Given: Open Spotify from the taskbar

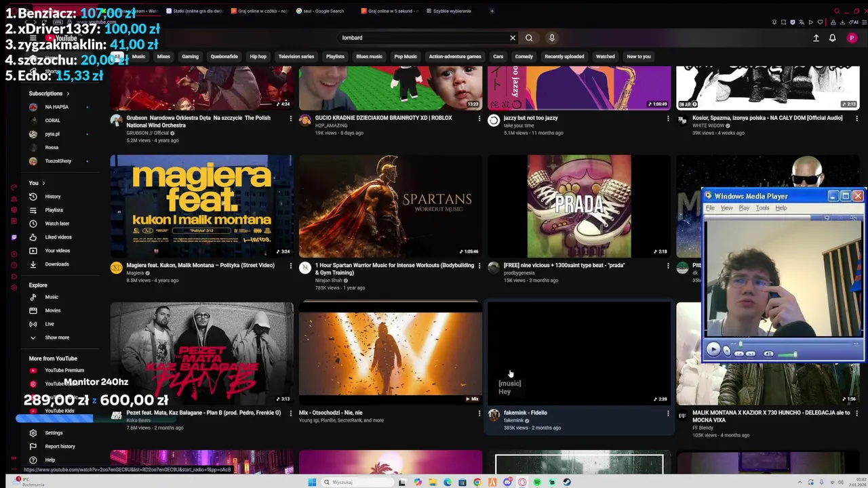Looking at the screenshot, I should 537,482.
